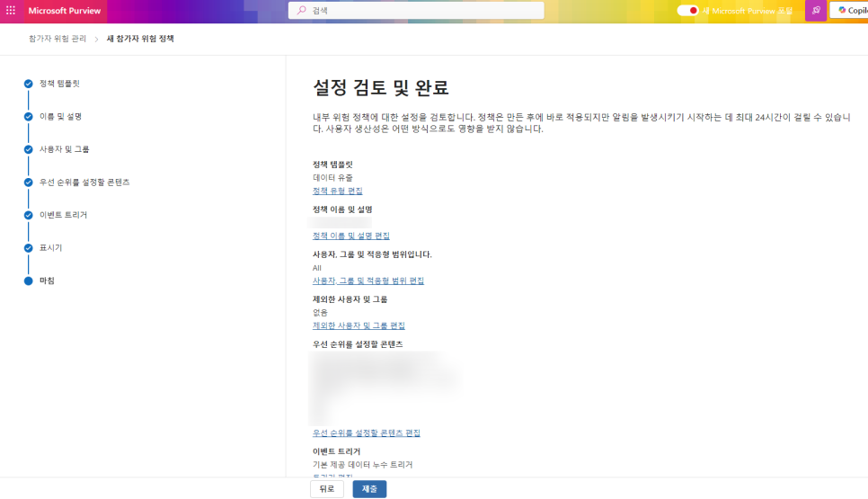
Task: Open 우선 순위를 설정할 콘텐츠 편집 link
Action: (x=367, y=433)
